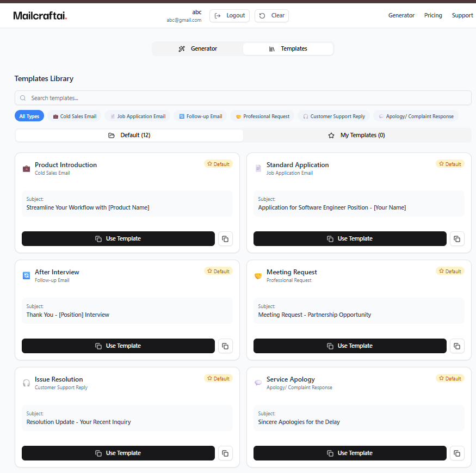The width and height of the screenshot is (476, 473).
Task: Select the Apology/ Complaint Response filter chip
Action: pyautogui.click(x=416, y=116)
